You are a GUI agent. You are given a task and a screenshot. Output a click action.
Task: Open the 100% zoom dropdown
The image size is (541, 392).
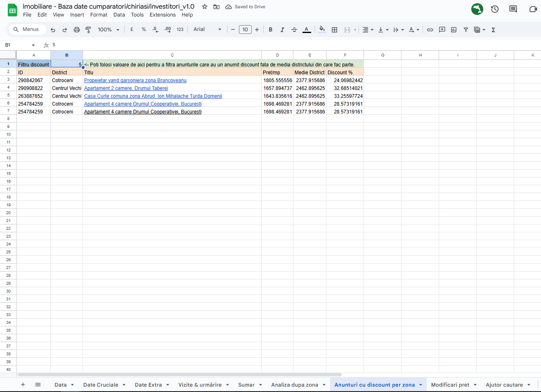pos(109,30)
